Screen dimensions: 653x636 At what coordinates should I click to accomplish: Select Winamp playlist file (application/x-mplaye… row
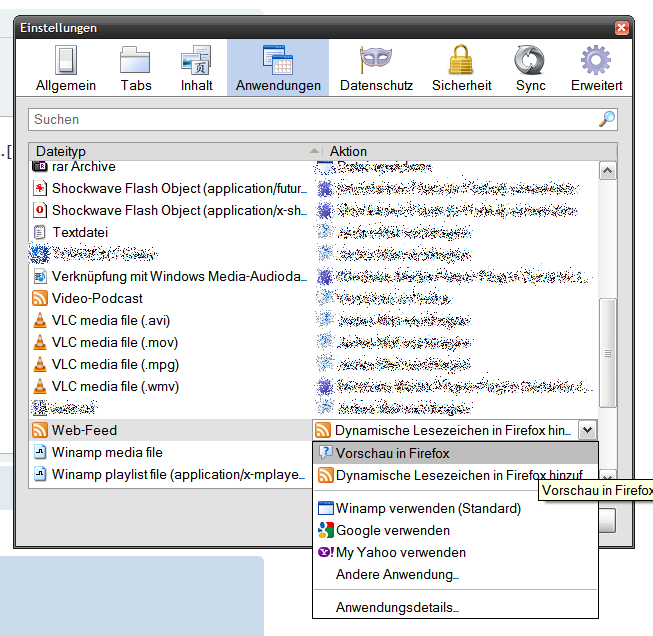point(169,474)
